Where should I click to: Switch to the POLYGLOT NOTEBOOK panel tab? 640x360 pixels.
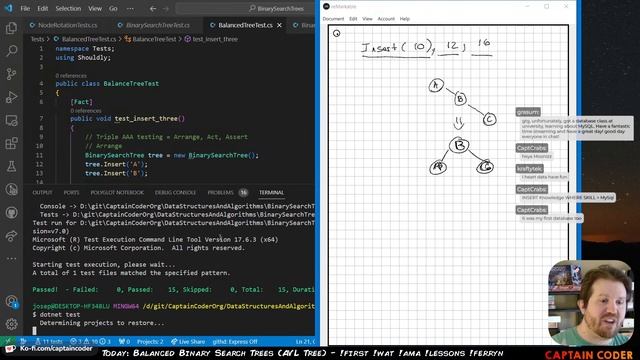(x=117, y=193)
